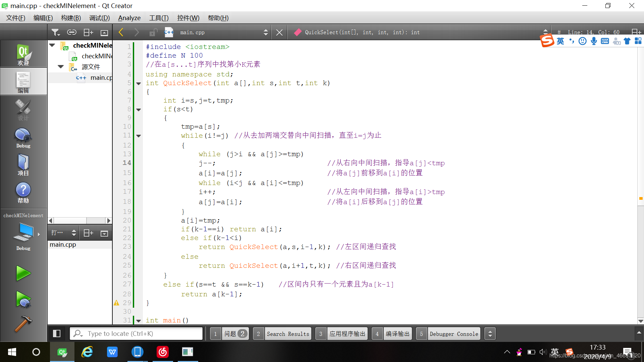Image resolution: width=644 pixels, height=362 pixels.
Task: Click the filter tree funnel icon
Action: pyautogui.click(x=56, y=33)
